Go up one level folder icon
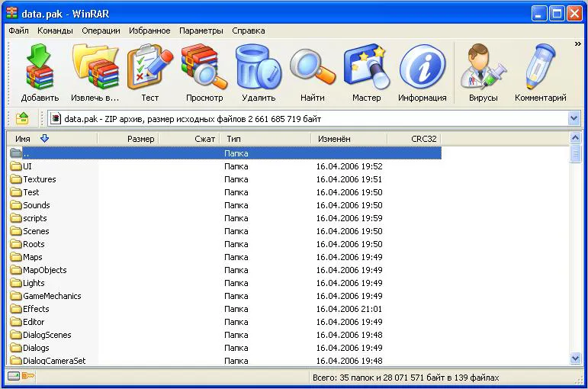The width and height of the screenshot is (588, 389). [22, 118]
